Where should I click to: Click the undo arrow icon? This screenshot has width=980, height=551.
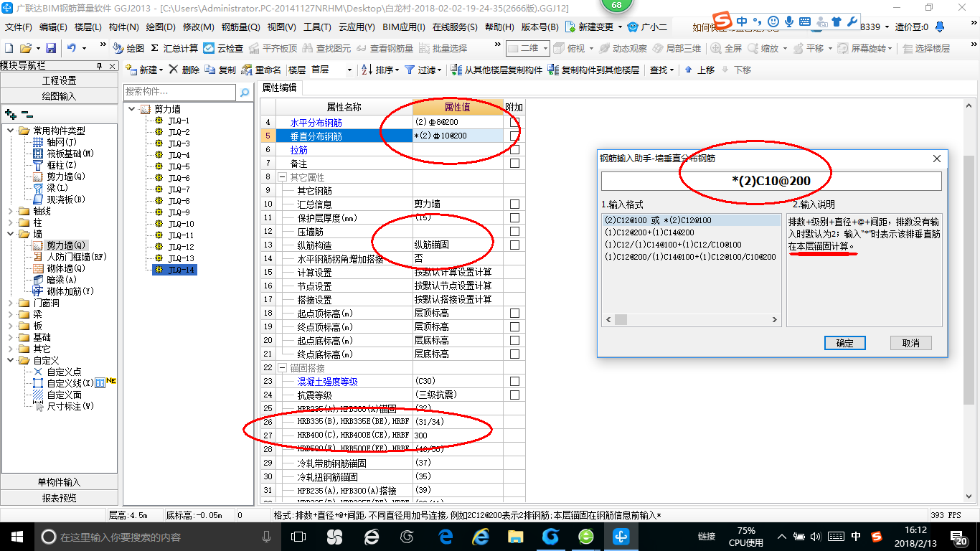[72, 48]
